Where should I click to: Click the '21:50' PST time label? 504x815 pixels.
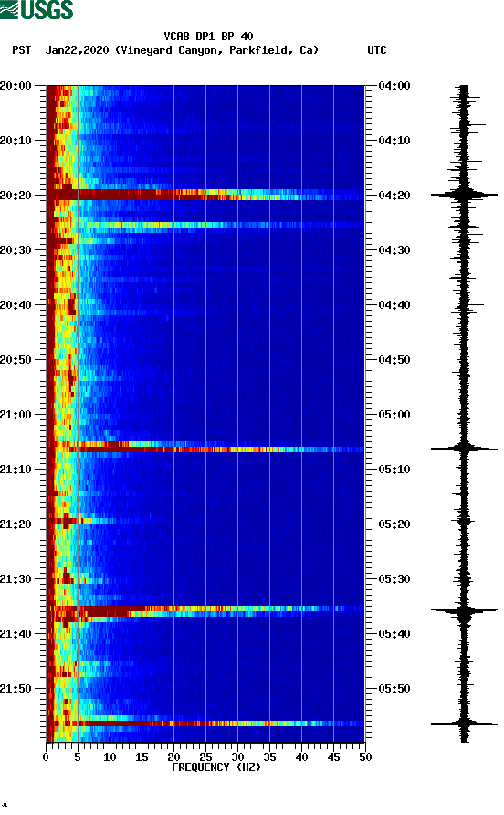[16, 689]
